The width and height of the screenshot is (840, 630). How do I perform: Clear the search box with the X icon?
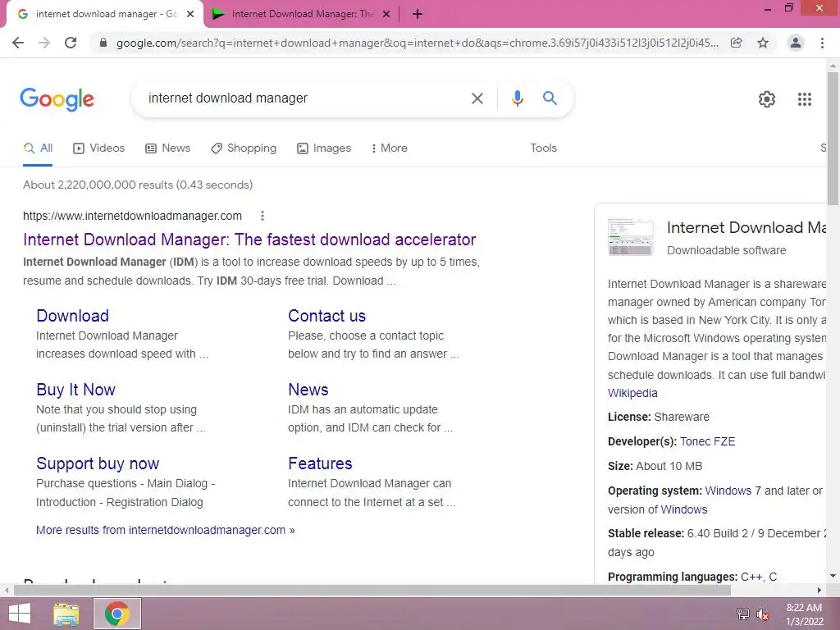click(x=477, y=98)
